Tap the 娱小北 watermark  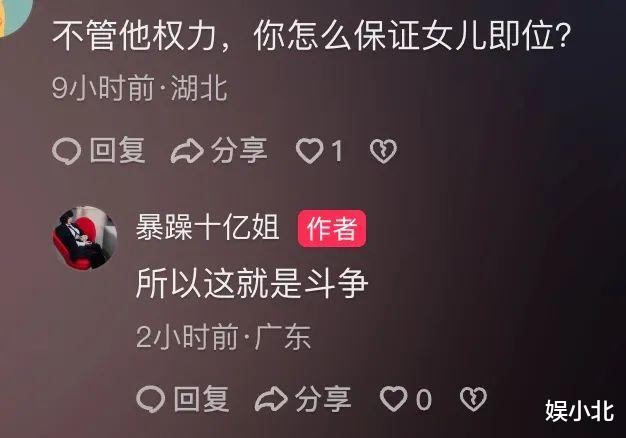click(x=580, y=411)
